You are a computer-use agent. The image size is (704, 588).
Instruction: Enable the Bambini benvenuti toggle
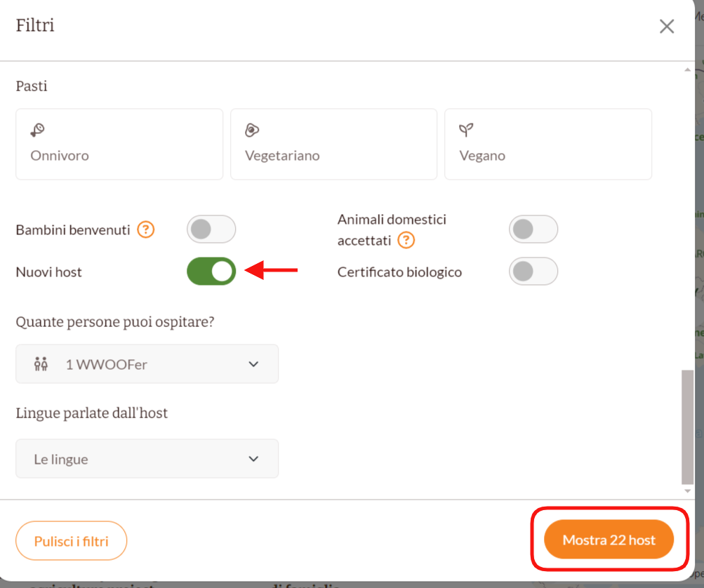[211, 229]
